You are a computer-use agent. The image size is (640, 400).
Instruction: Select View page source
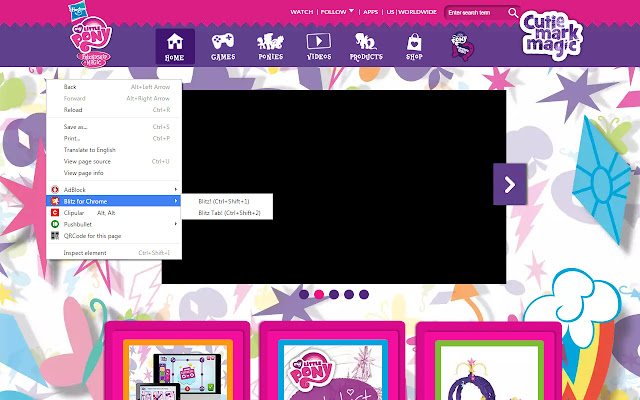pyautogui.click(x=114, y=161)
